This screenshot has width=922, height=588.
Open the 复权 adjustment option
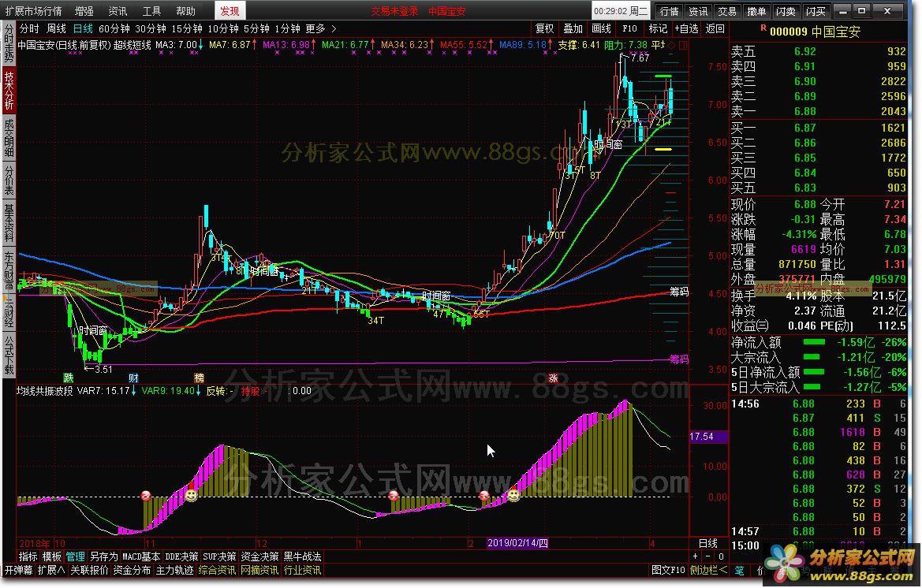[x=544, y=29]
